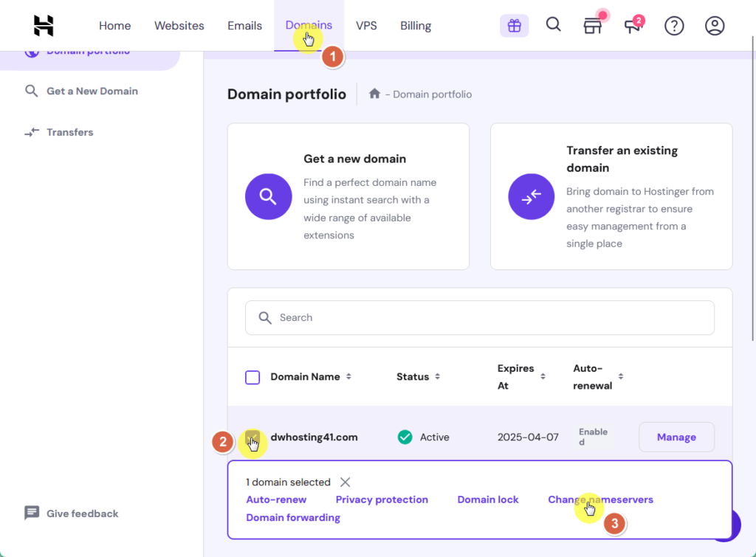
Task: Click the 2025-04-07 expiry date
Action: (x=528, y=437)
